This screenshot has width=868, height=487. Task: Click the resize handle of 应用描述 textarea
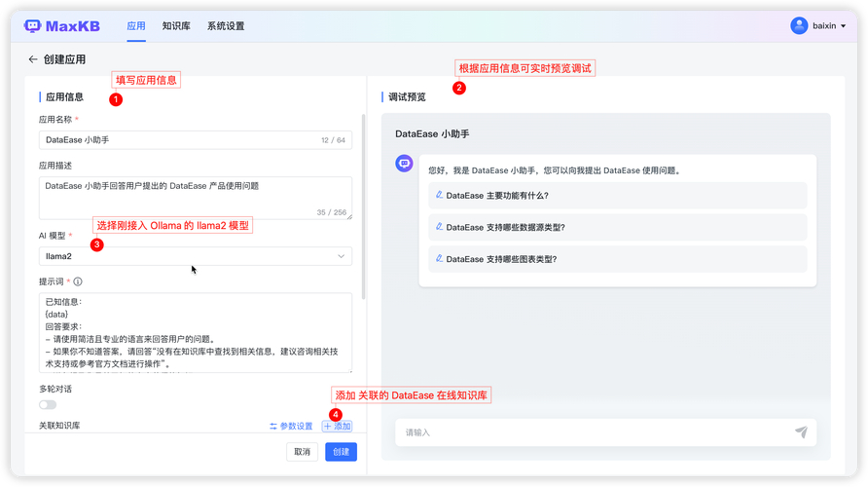(350, 217)
